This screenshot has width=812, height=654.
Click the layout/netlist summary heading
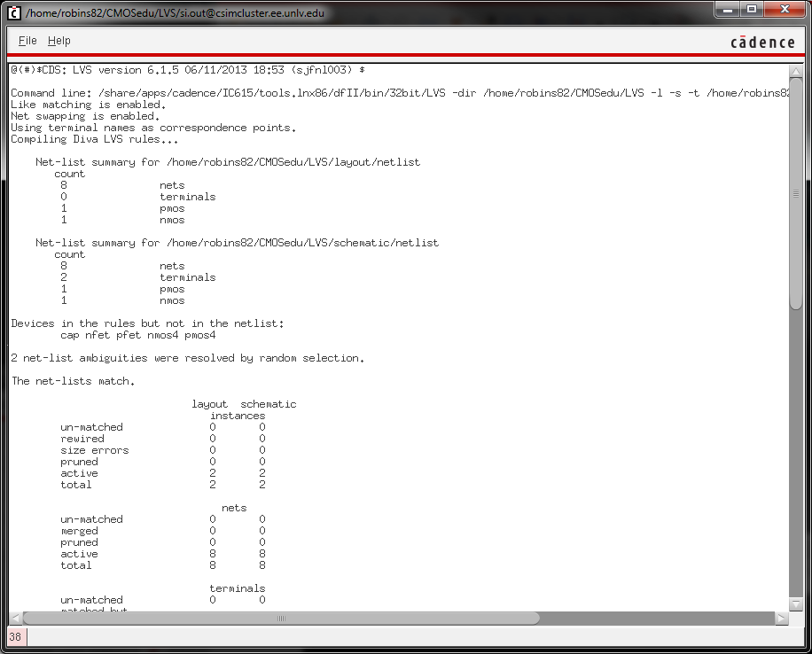pos(228,162)
